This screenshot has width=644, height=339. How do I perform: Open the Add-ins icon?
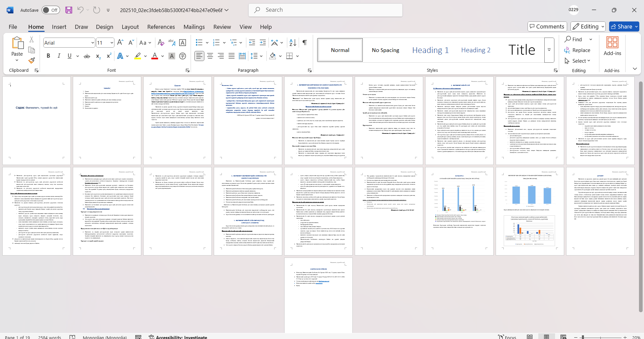(612, 46)
